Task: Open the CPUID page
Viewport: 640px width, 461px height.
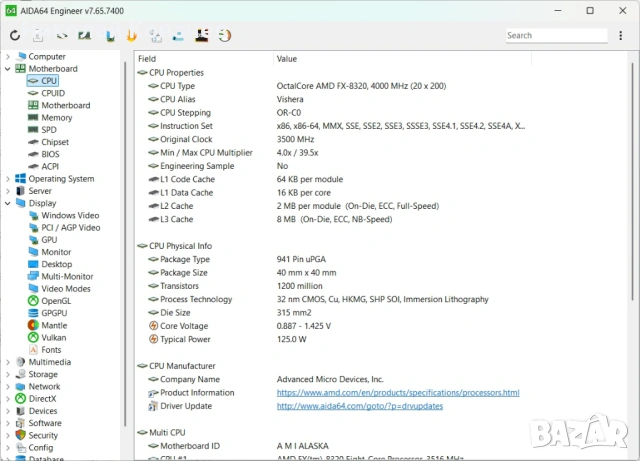Action: (53, 93)
